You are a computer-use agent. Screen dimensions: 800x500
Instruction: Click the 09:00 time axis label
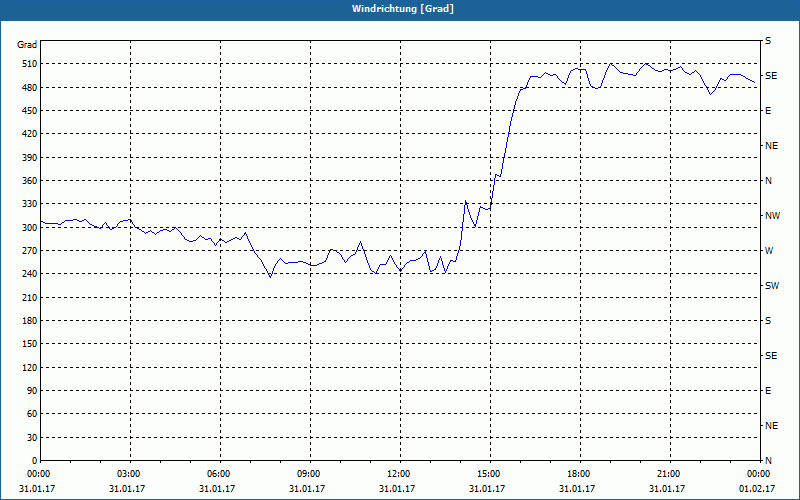(x=311, y=474)
